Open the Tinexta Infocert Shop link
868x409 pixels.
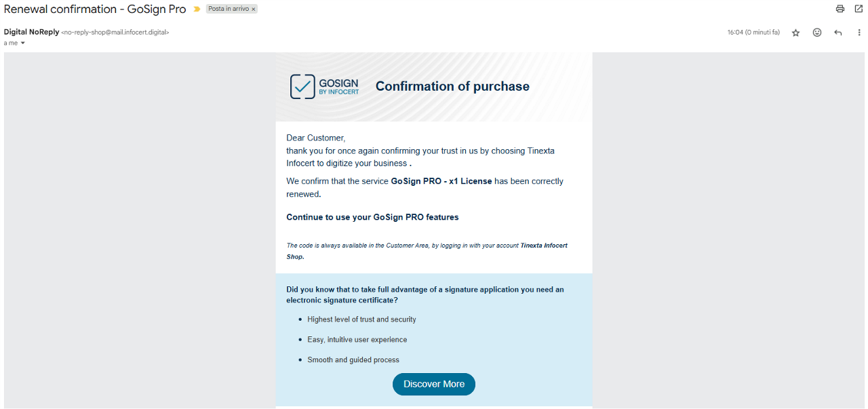click(x=543, y=246)
